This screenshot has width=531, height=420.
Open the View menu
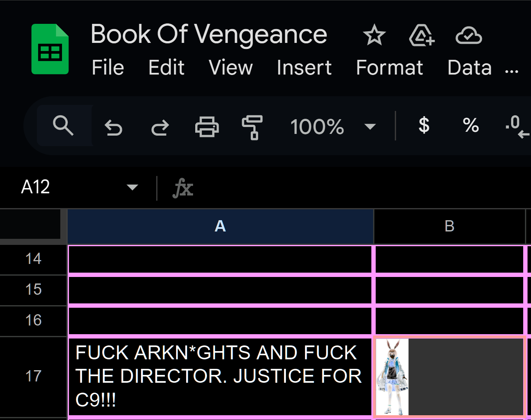231,68
